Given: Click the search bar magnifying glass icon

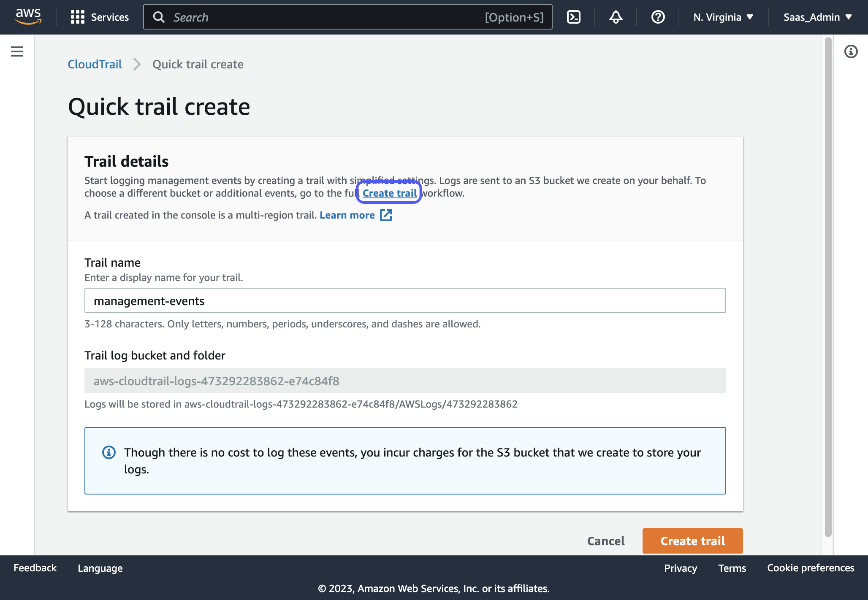Looking at the screenshot, I should point(157,16).
